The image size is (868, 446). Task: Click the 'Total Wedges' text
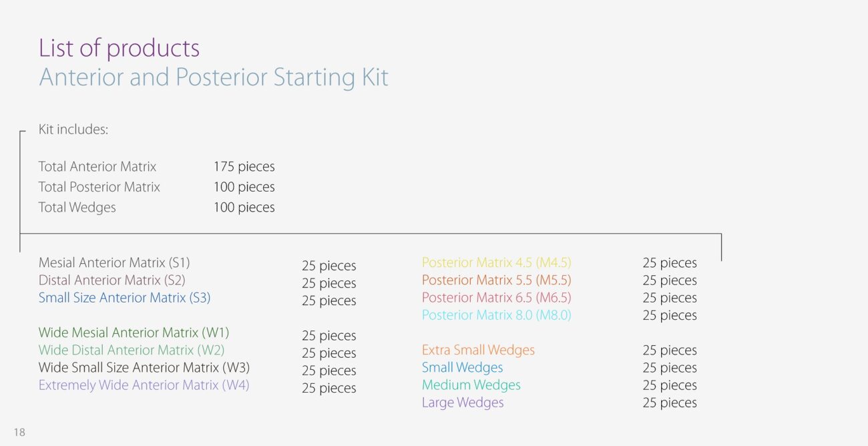(x=77, y=208)
